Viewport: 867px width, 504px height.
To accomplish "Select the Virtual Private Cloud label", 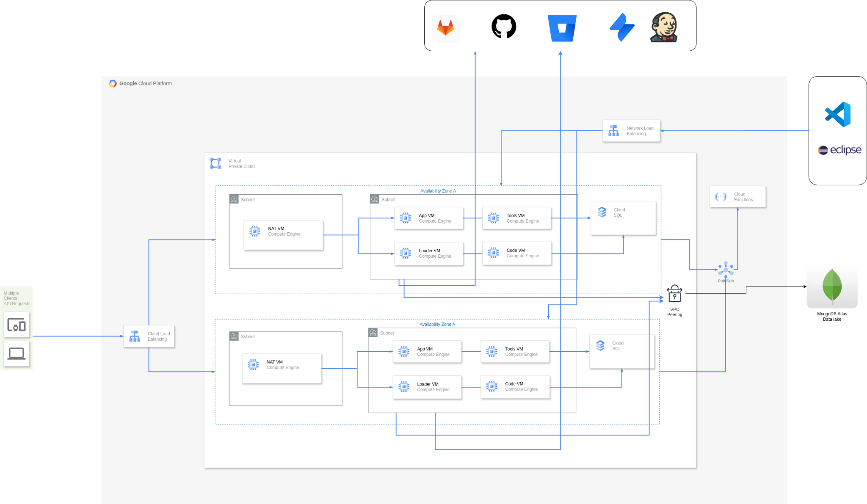I will 242,164.
